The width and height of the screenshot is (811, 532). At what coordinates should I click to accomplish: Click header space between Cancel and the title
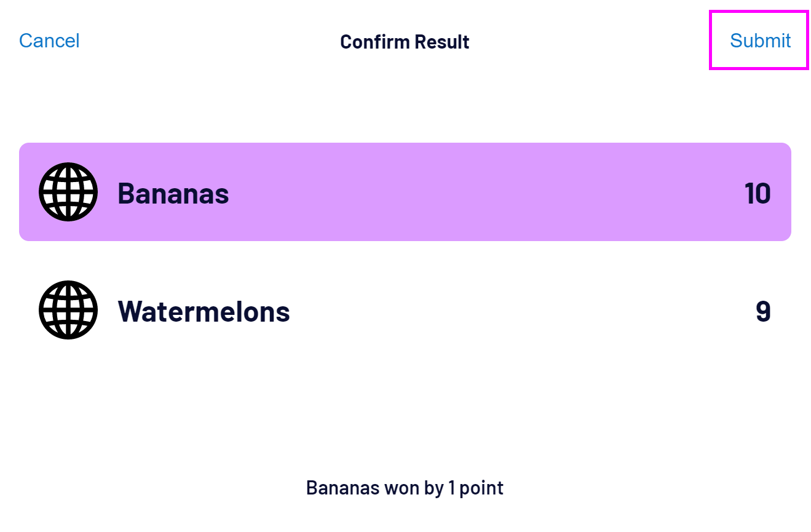click(209, 42)
